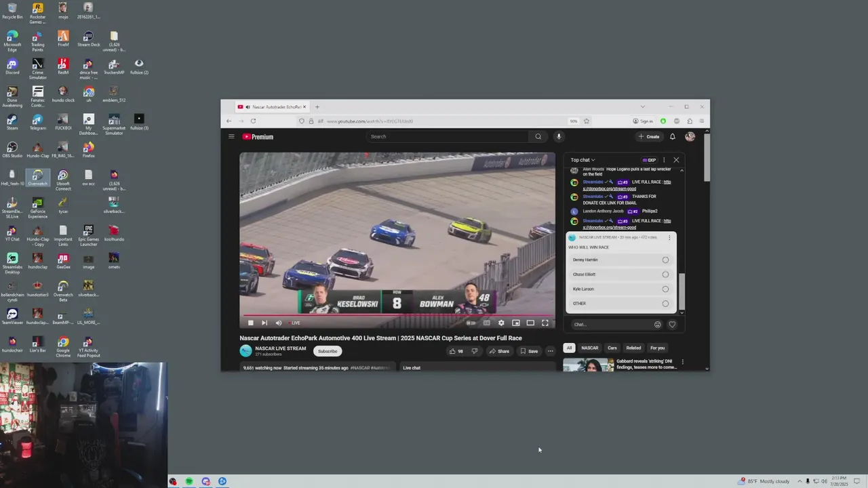Focus the chat message input
The height and width of the screenshot is (488, 868).
tap(610, 325)
